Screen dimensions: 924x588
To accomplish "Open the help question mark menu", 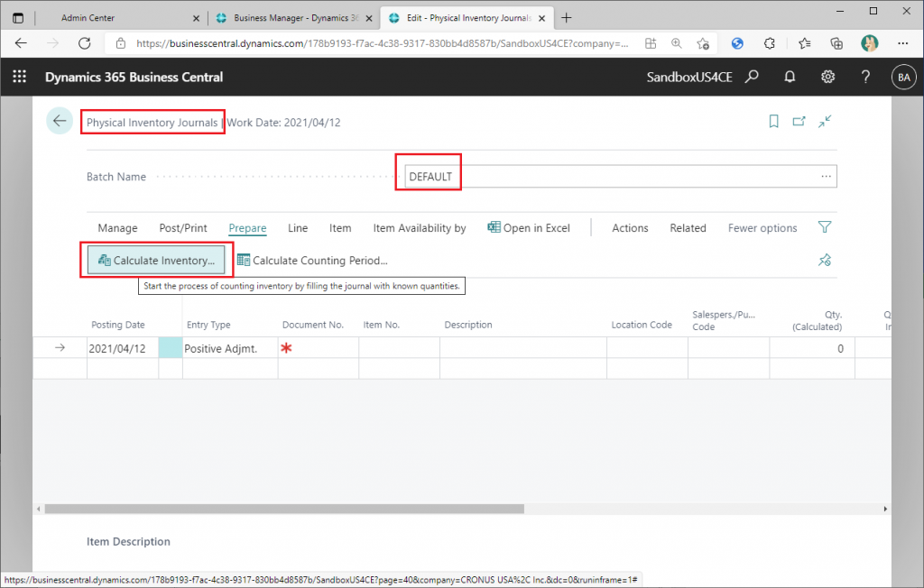I will 865,77.
